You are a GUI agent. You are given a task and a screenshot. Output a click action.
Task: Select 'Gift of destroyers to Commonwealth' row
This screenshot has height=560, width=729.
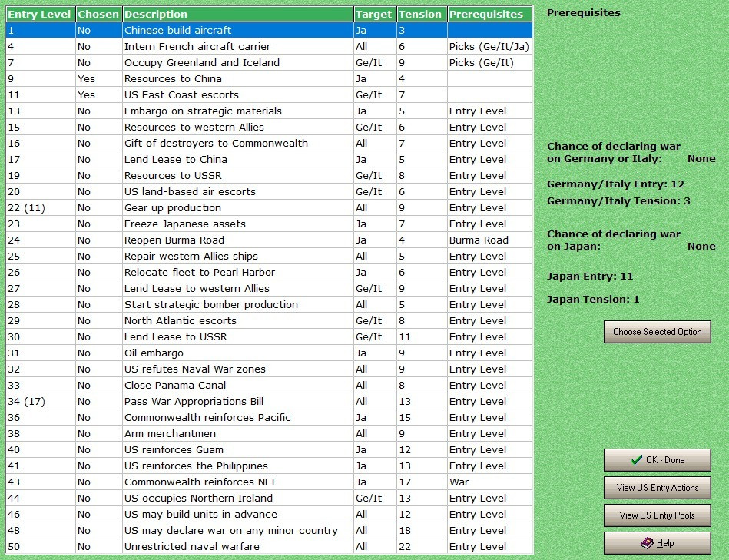269,143
